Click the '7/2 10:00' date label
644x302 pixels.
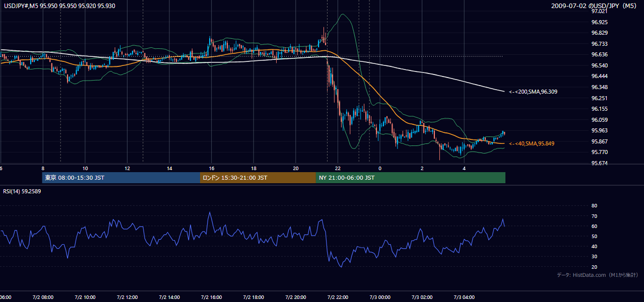click(x=85, y=297)
